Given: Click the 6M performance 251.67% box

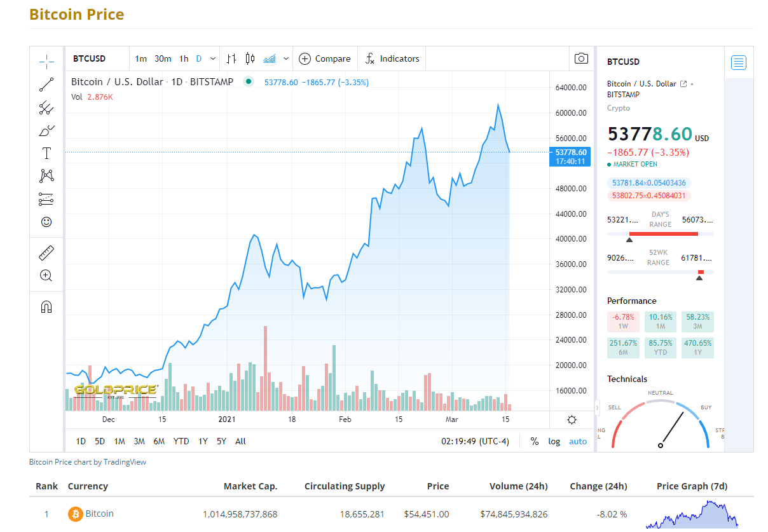Looking at the screenshot, I should coord(623,347).
